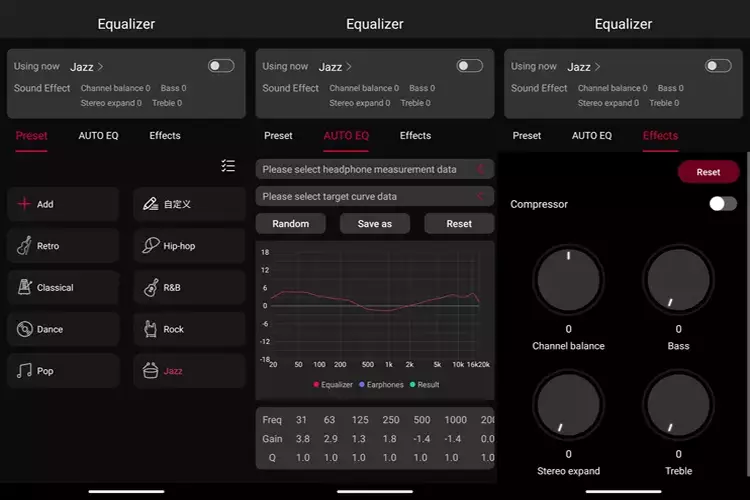Click the red Reset button in Effects

click(x=708, y=172)
